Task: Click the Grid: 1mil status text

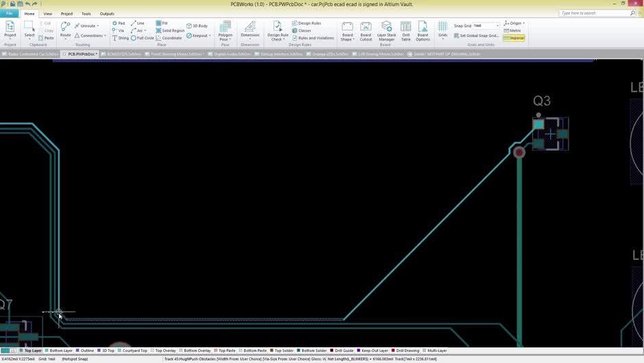Action: [x=47, y=359]
